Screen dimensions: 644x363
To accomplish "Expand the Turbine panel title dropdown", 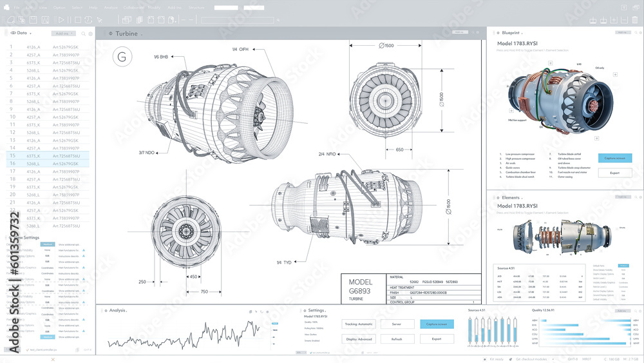I will [x=141, y=35].
